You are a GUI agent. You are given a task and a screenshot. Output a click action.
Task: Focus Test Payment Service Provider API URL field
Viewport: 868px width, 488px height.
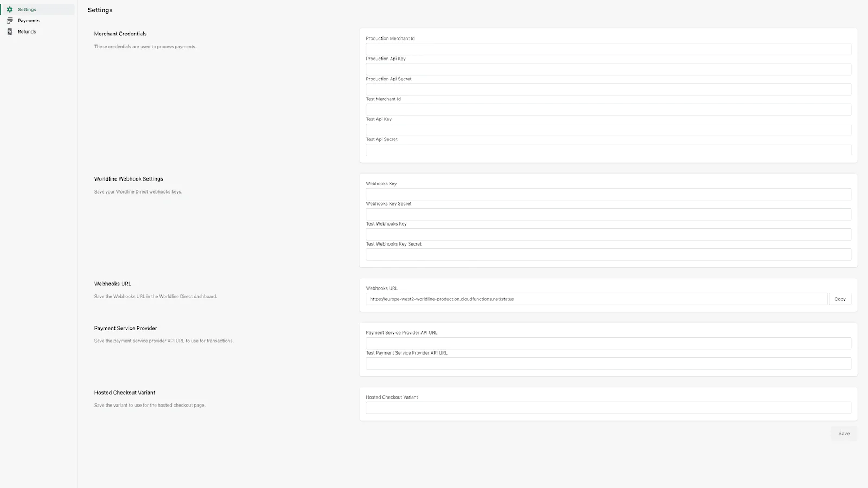(x=608, y=363)
